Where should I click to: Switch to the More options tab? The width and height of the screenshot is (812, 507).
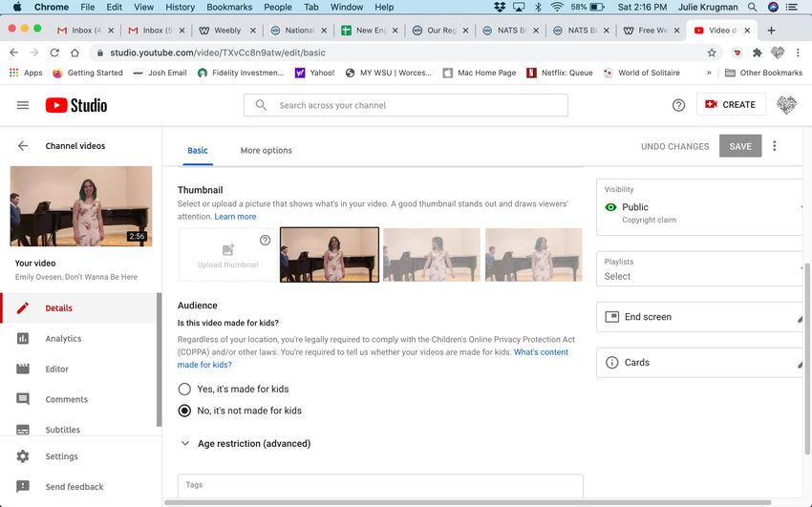click(x=267, y=151)
